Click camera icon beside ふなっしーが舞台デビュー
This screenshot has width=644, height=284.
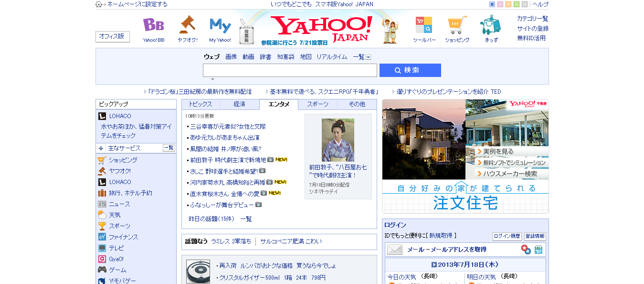pyautogui.click(x=259, y=205)
